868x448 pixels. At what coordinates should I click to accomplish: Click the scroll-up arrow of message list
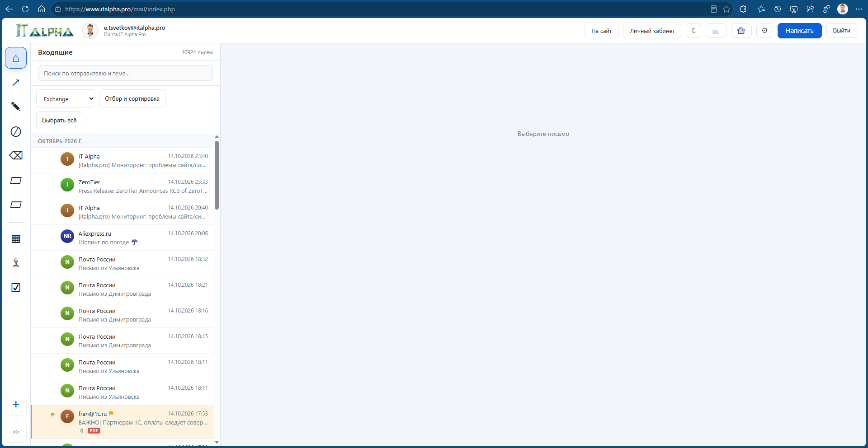pyautogui.click(x=217, y=136)
